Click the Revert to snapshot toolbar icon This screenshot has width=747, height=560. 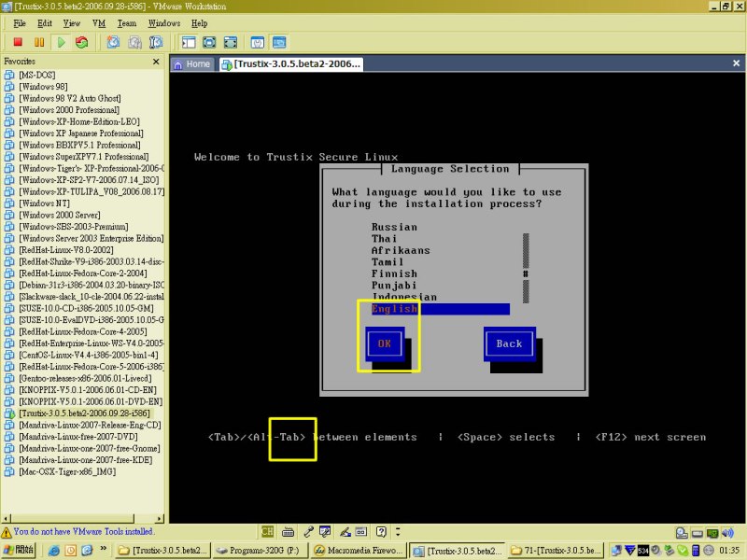pos(134,42)
